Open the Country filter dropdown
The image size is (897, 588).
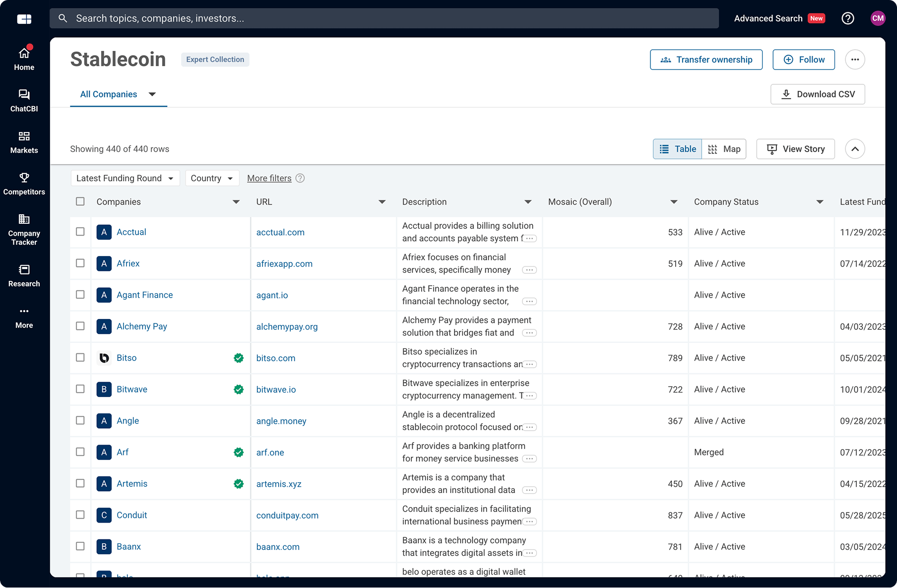[x=212, y=178]
